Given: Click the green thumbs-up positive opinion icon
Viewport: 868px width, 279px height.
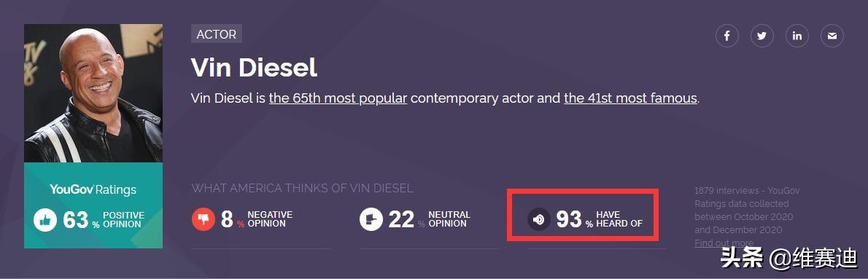Looking at the screenshot, I should (44, 220).
